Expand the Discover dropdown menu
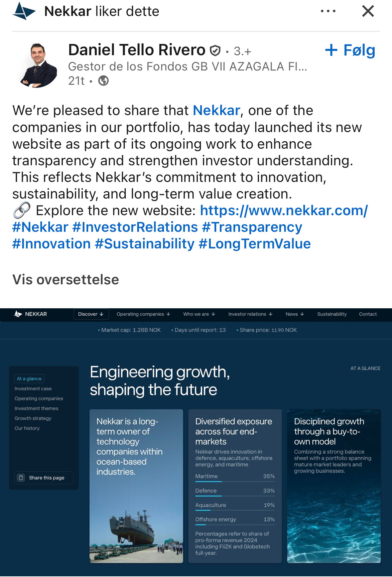The height and width of the screenshot is (577, 392). tap(90, 314)
